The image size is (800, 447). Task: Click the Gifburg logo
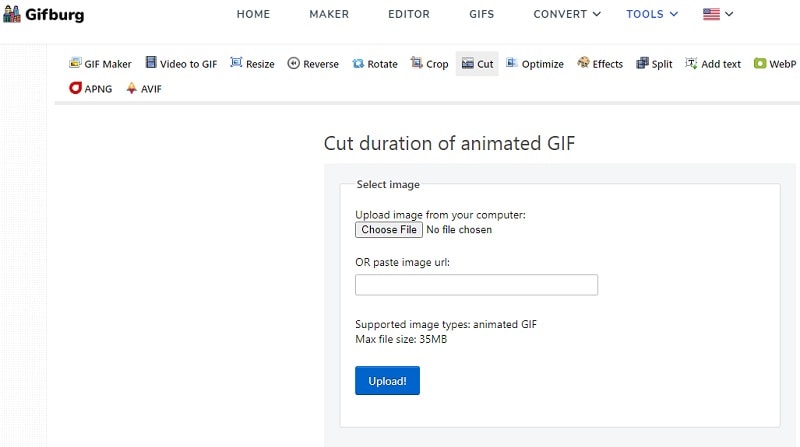[42, 14]
